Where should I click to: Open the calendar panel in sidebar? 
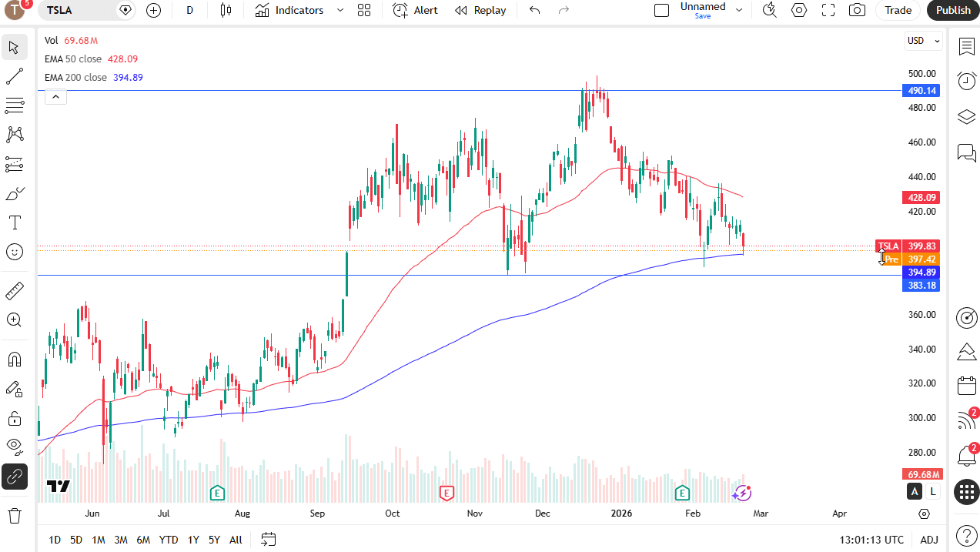point(967,386)
